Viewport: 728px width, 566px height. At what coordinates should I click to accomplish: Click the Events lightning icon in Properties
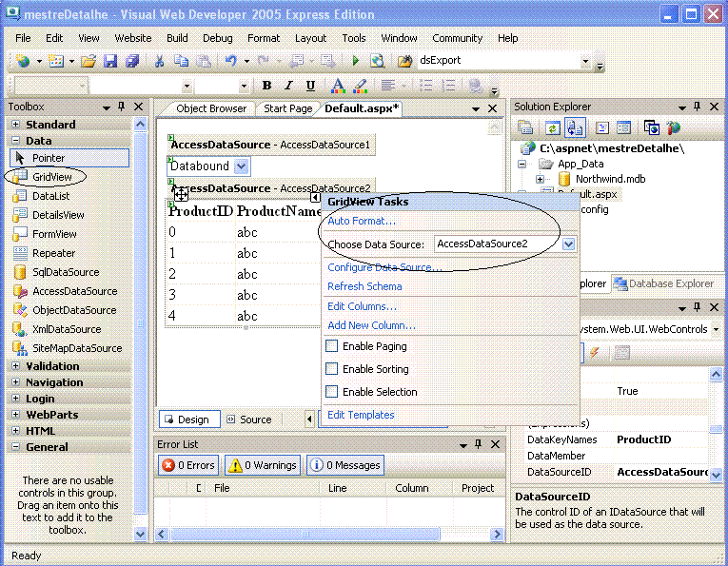coord(594,353)
